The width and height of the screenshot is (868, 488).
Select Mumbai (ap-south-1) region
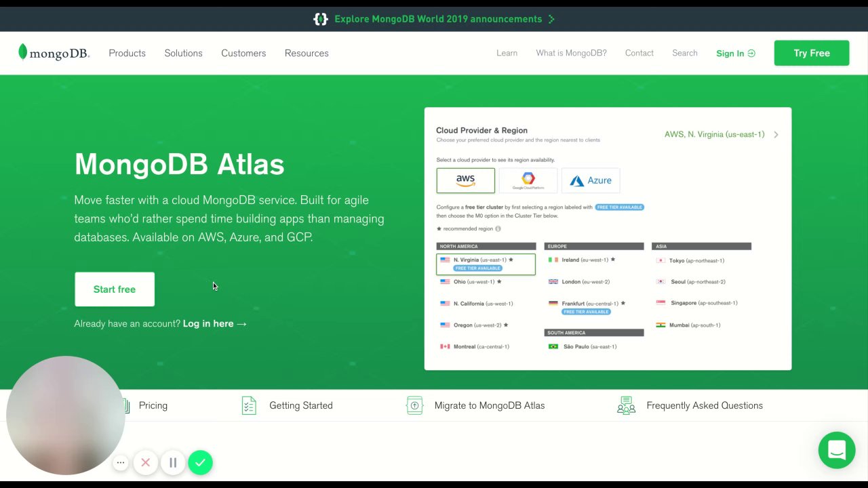click(694, 325)
